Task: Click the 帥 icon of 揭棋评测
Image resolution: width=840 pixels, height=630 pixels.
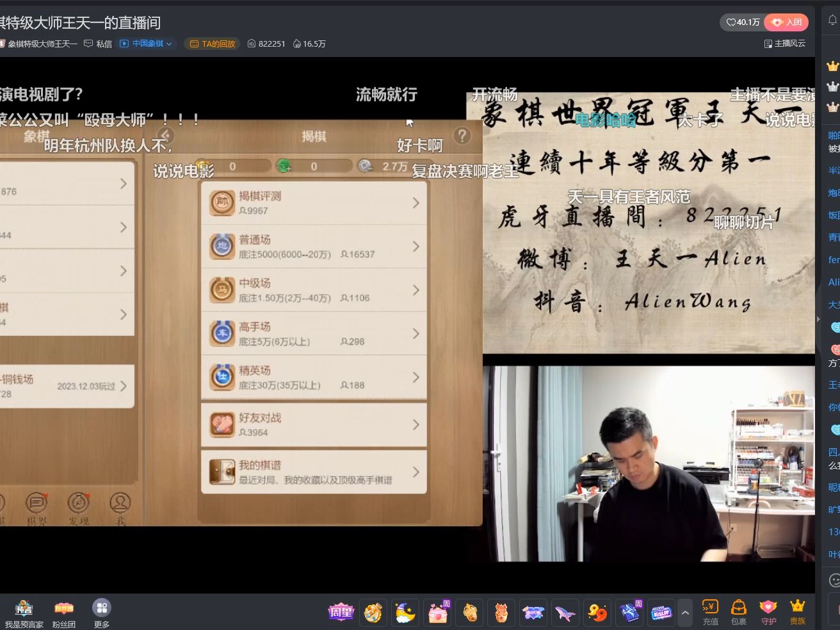Action: pos(222,202)
